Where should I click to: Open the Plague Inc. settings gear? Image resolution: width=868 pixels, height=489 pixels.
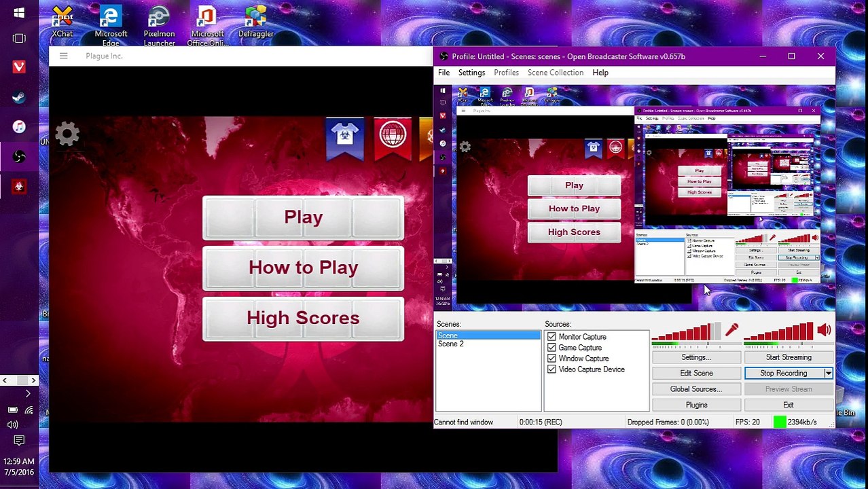67,134
